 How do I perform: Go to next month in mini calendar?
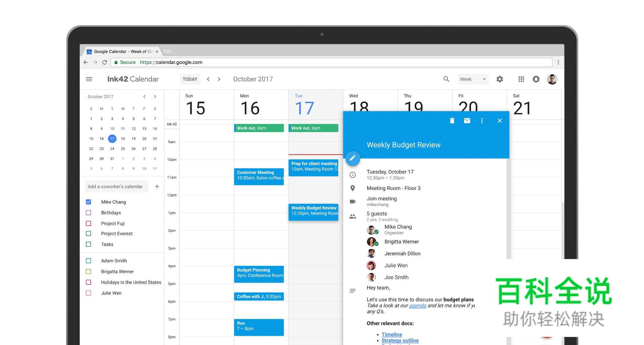tap(155, 97)
